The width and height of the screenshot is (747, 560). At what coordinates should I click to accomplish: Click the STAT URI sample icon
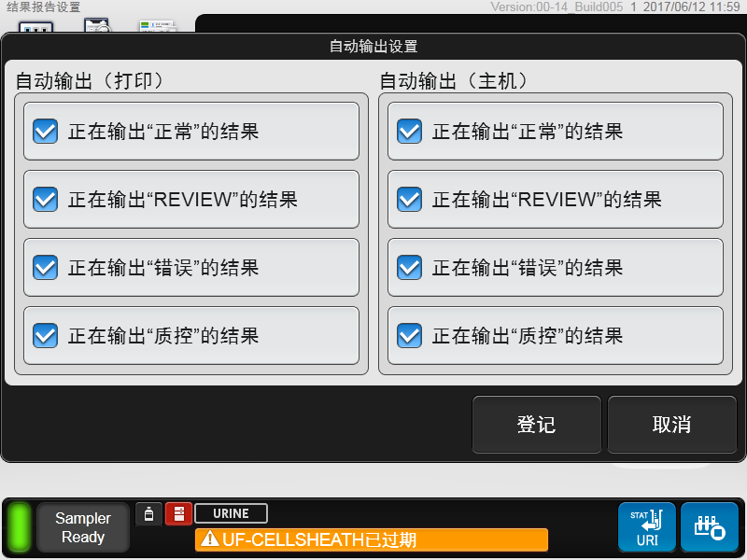tap(646, 527)
